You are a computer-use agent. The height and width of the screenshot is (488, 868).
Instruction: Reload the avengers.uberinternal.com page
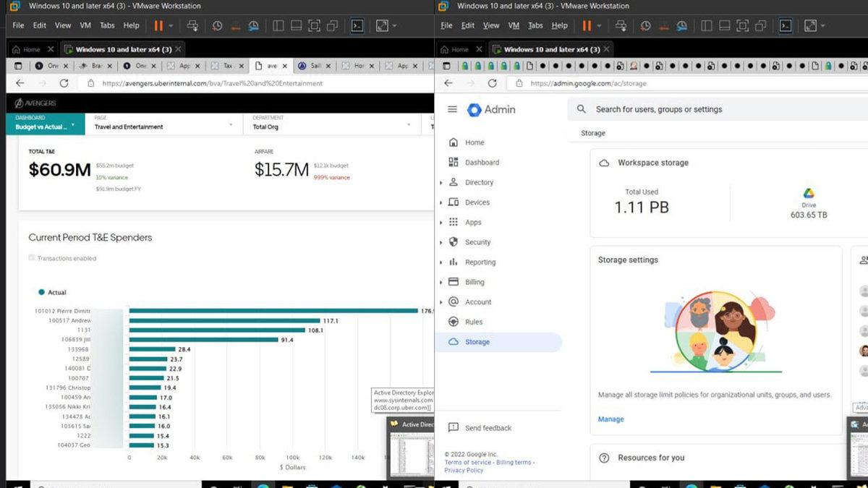pos(64,83)
